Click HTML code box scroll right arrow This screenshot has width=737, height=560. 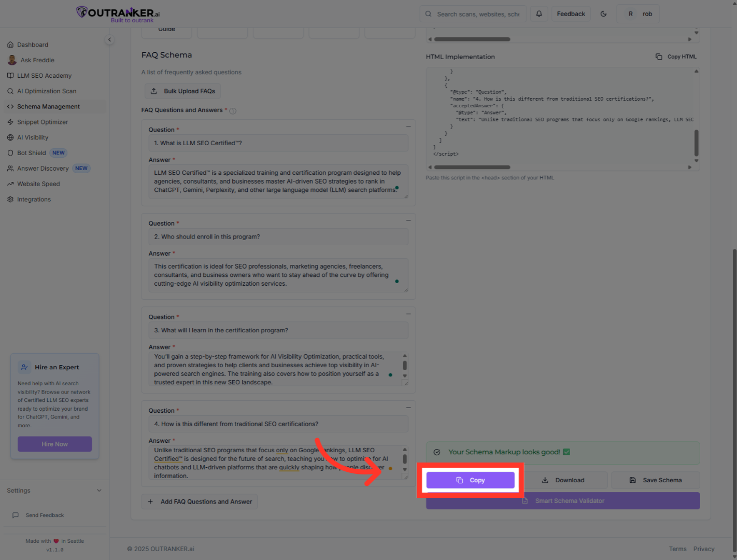(x=689, y=167)
